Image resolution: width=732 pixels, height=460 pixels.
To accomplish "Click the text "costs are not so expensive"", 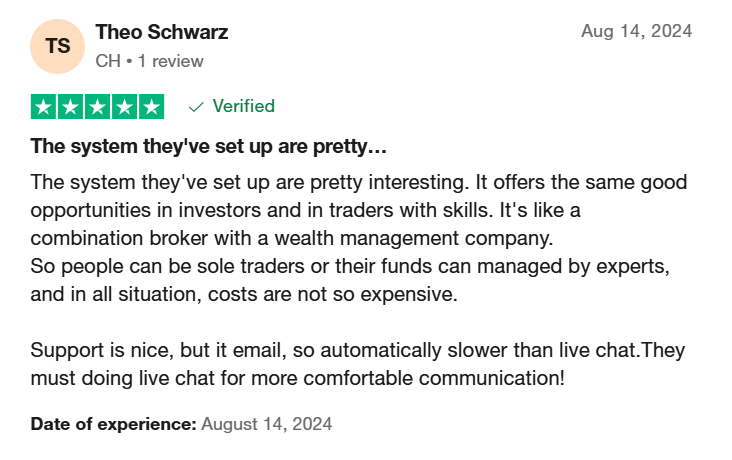I will 332,294.
